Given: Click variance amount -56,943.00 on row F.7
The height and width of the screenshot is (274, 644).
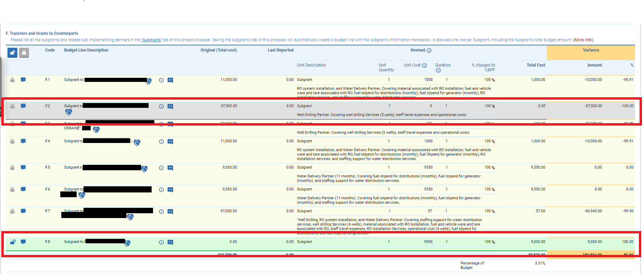Looking at the screenshot, I should point(593,211).
